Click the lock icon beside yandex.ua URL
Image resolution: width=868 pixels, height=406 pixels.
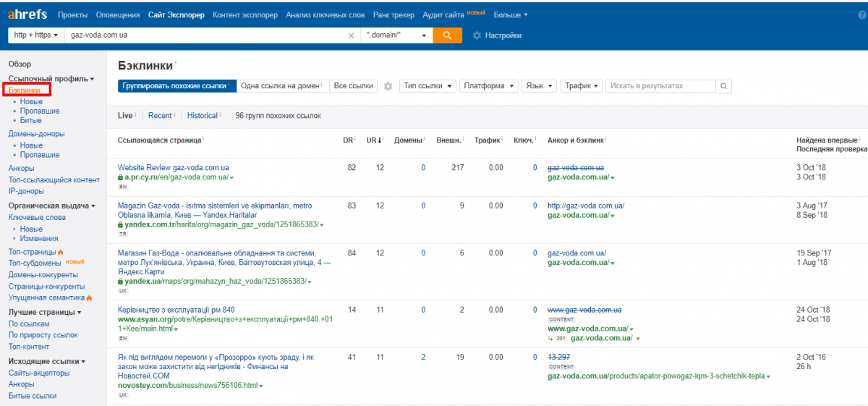tap(121, 281)
